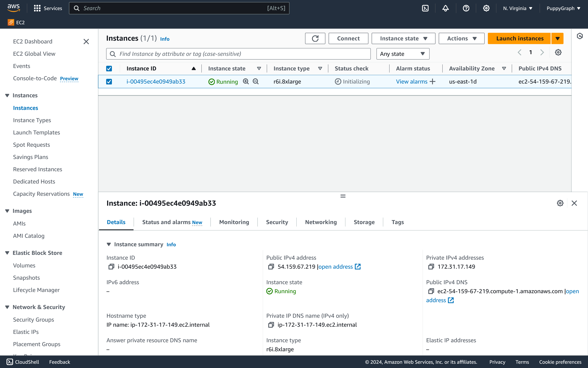Viewport: 588px width, 368px height.
Task: Copy the private IPv4 address 172.31.17.149
Action: tap(431, 267)
